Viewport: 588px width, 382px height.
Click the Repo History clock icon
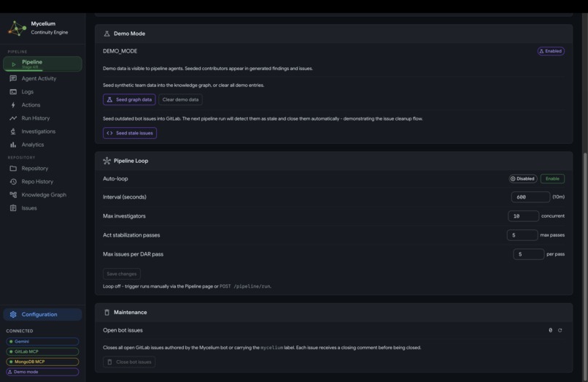point(13,181)
